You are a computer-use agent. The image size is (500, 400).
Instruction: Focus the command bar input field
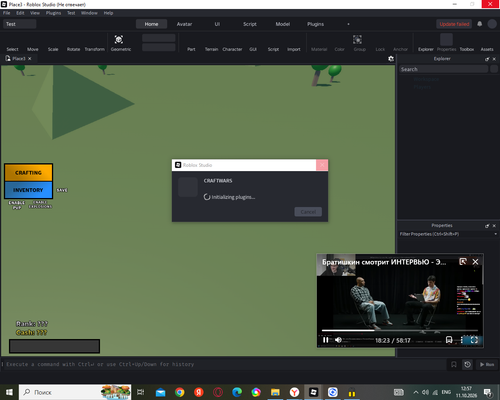coord(223,364)
